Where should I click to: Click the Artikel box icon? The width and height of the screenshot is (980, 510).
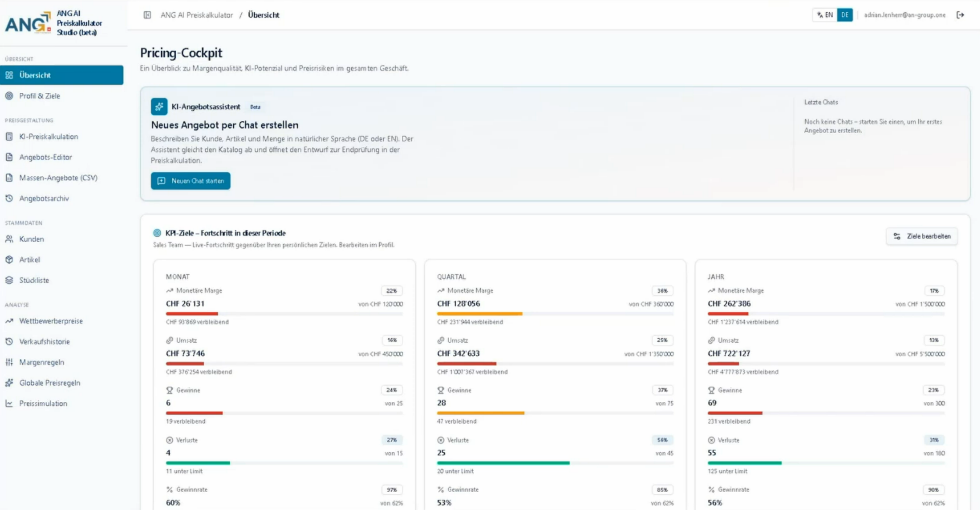coord(9,260)
